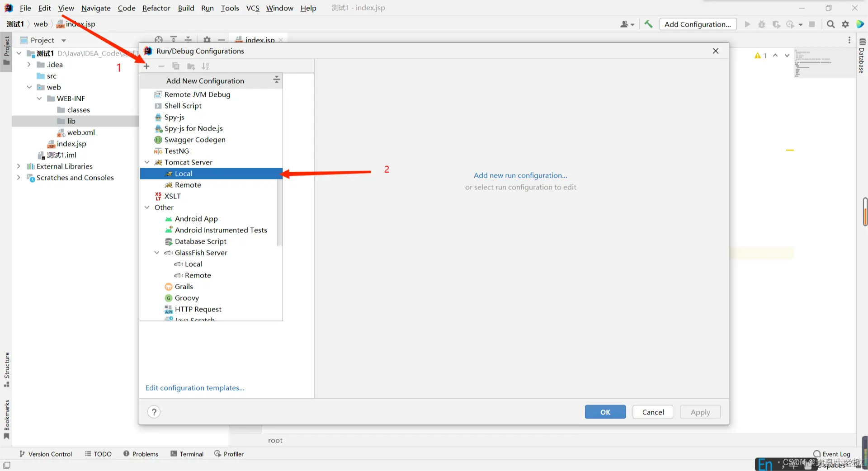Open Search Everywhere magnifier icon
This screenshot has height=471, width=868.
(x=831, y=24)
